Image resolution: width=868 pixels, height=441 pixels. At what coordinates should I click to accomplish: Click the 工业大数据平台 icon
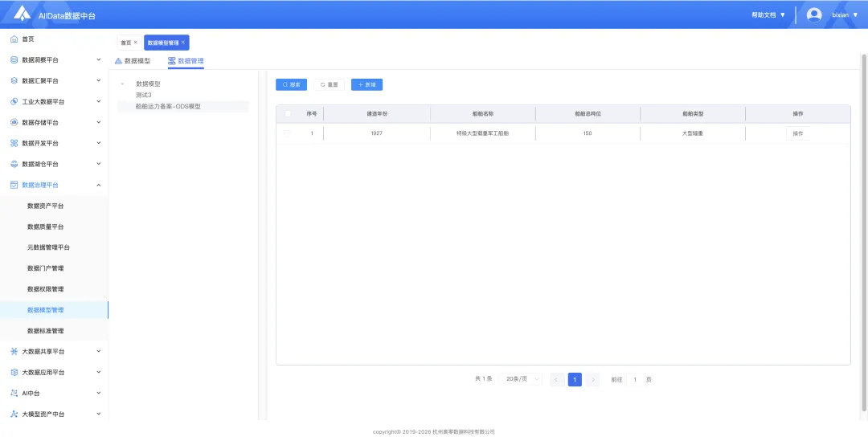[x=14, y=102]
